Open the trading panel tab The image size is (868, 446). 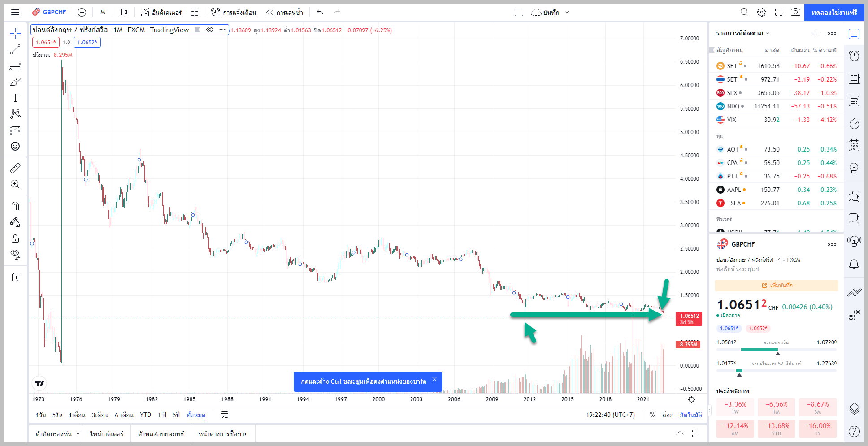(223, 433)
